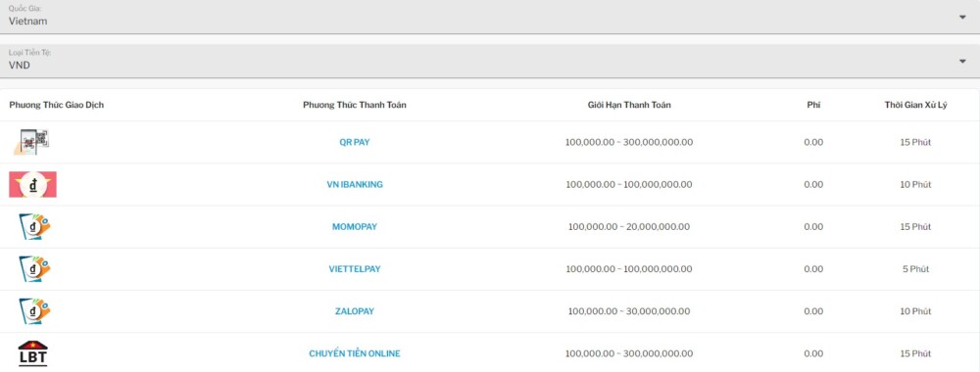Open the Quốc Gia country dropdown
Image resolution: width=980 pixels, height=372 pixels.
pos(490,17)
